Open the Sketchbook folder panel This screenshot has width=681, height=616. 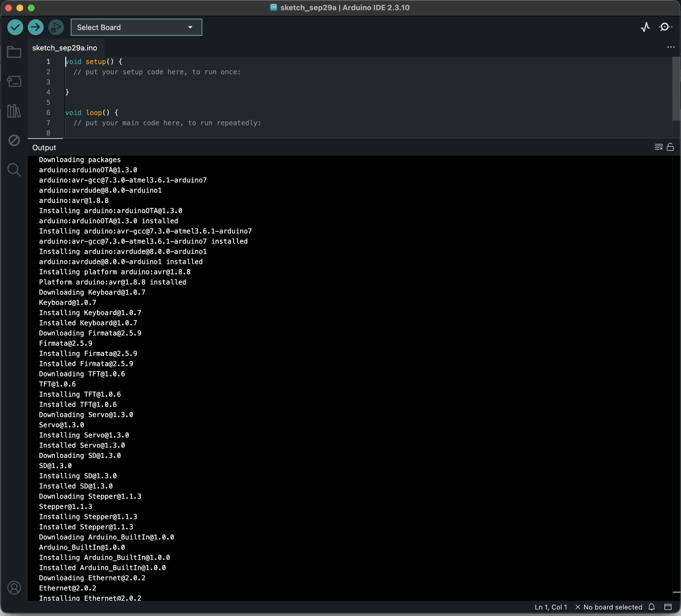point(14,52)
